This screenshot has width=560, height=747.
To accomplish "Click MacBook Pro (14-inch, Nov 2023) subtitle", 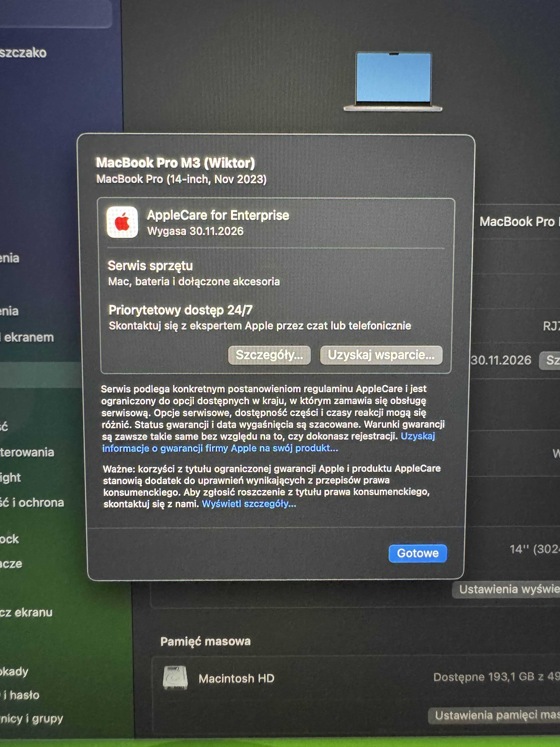I will pos(182,179).
